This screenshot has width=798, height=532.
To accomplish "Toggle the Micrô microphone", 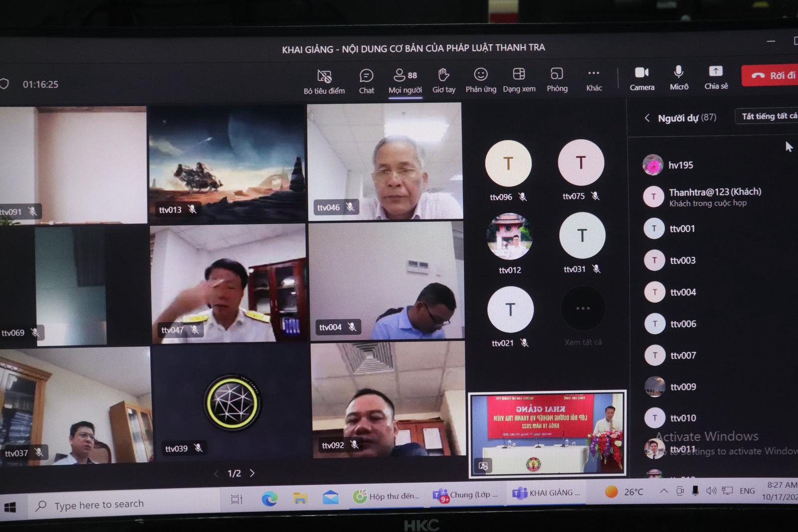I will pyautogui.click(x=678, y=78).
